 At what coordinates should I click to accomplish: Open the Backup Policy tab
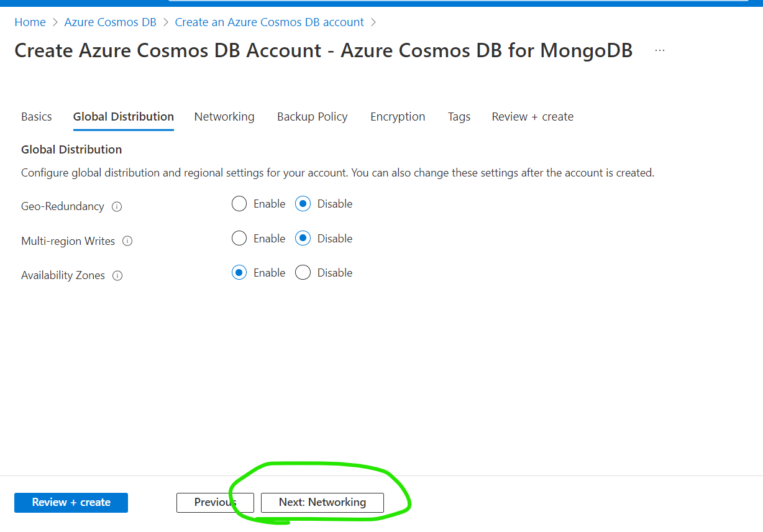pos(313,117)
